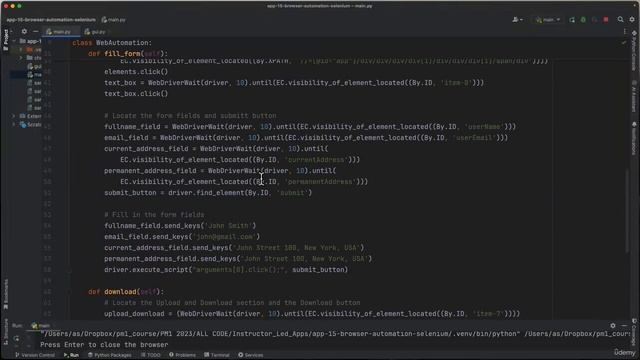This screenshot has width=640, height=360.
Task: Collapse the app-15 root folder in tree
Action: coord(13,41)
